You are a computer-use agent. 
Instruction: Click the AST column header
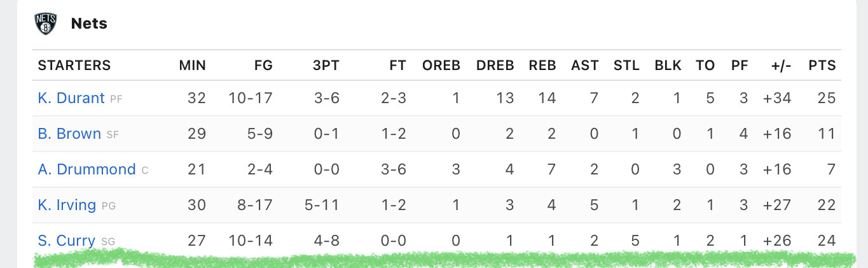(x=585, y=65)
